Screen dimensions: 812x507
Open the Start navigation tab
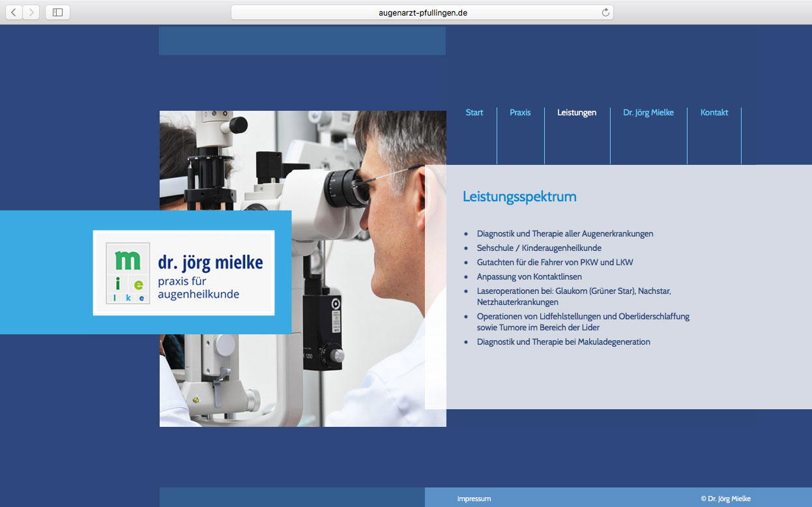coord(474,113)
